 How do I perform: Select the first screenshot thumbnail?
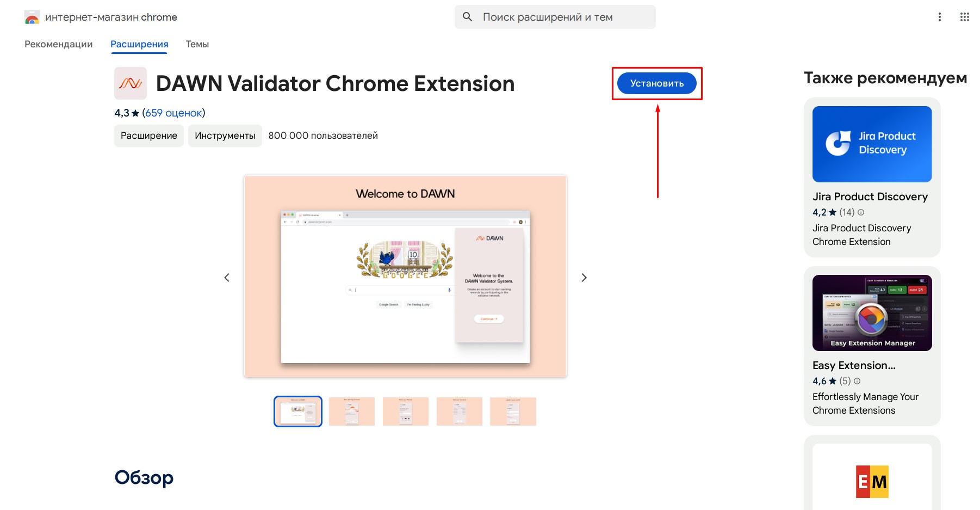coord(298,411)
